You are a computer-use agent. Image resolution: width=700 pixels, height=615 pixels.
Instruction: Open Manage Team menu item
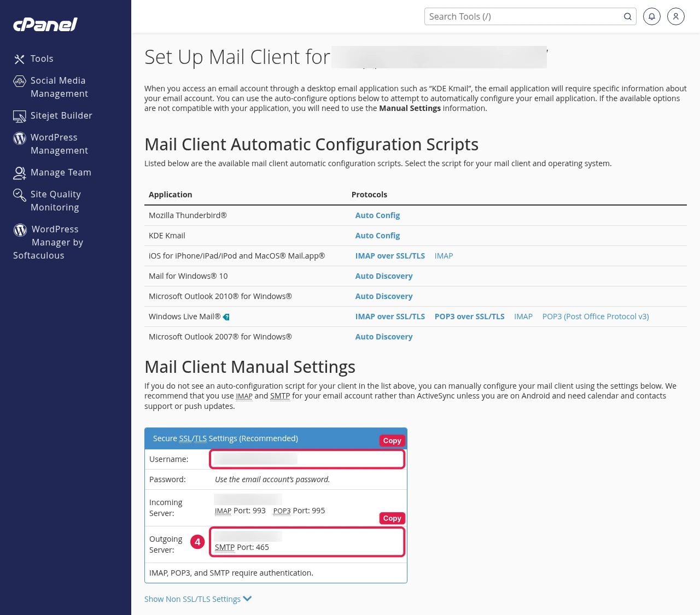tap(61, 172)
